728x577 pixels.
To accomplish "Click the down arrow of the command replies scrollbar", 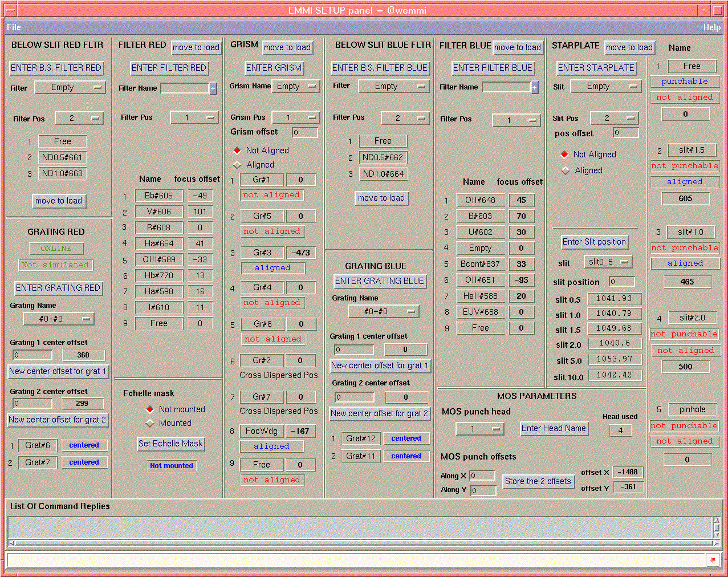I will pos(716,535).
